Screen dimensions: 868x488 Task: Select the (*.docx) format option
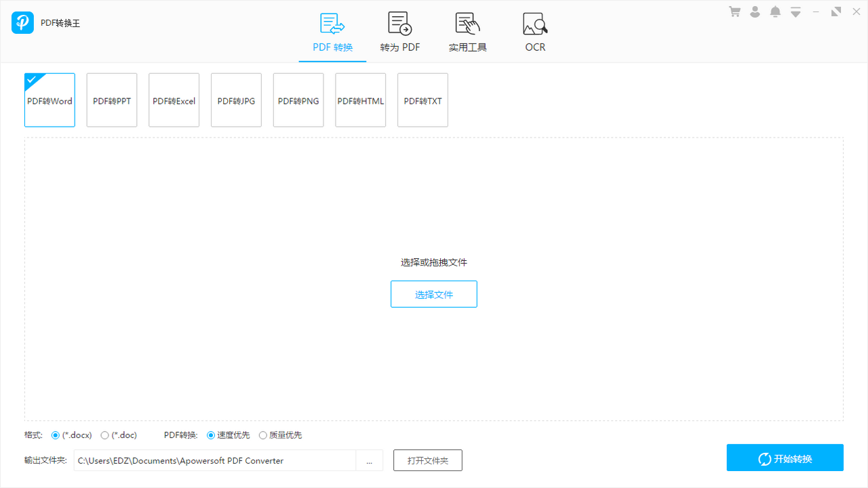tap(56, 434)
